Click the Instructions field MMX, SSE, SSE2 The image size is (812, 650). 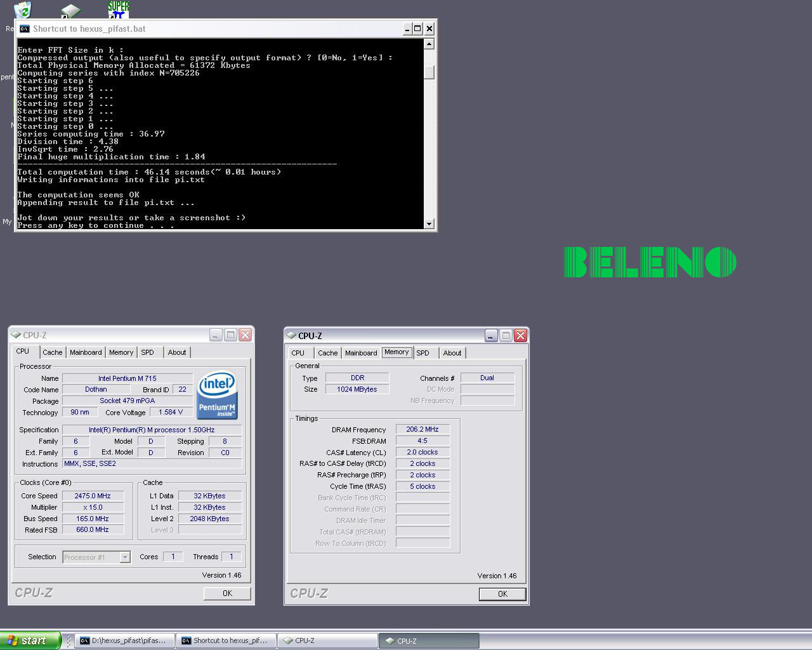coord(152,464)
